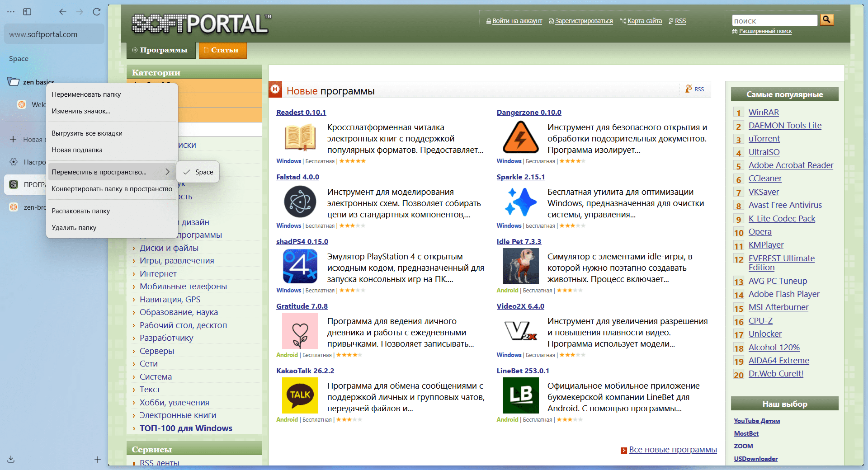Open the Карта сайта link

644,21
